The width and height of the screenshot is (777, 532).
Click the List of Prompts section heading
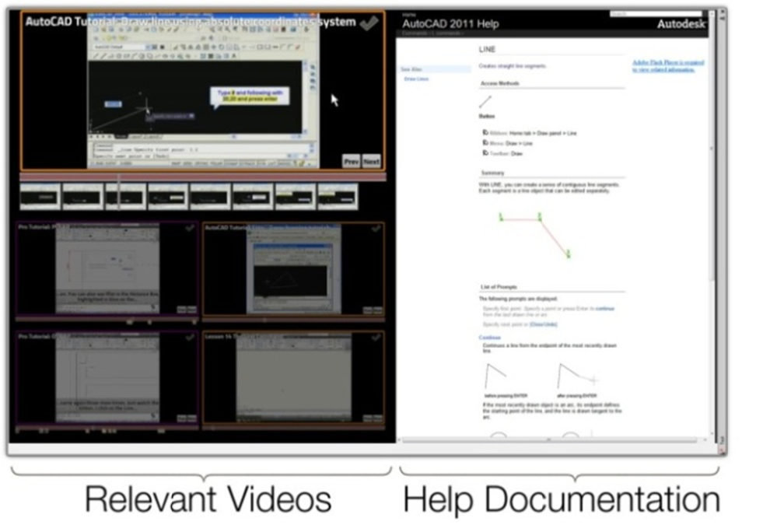coord(499,287)
